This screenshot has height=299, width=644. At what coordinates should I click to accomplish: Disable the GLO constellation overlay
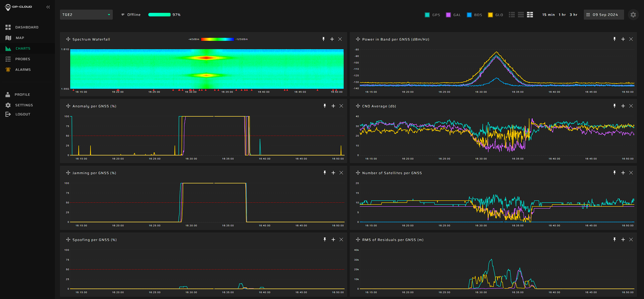click(490, 15)
